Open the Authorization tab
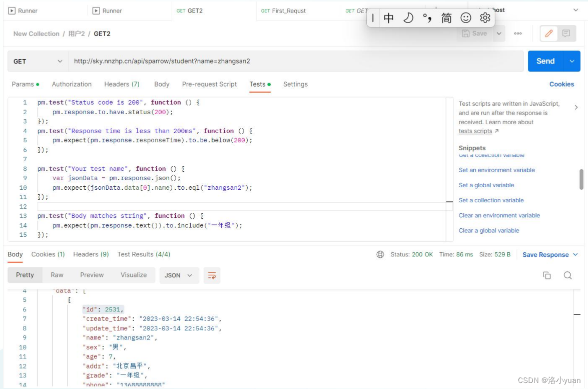The height and width of the screenshot is (389, 588). click(x=72, y=85)
